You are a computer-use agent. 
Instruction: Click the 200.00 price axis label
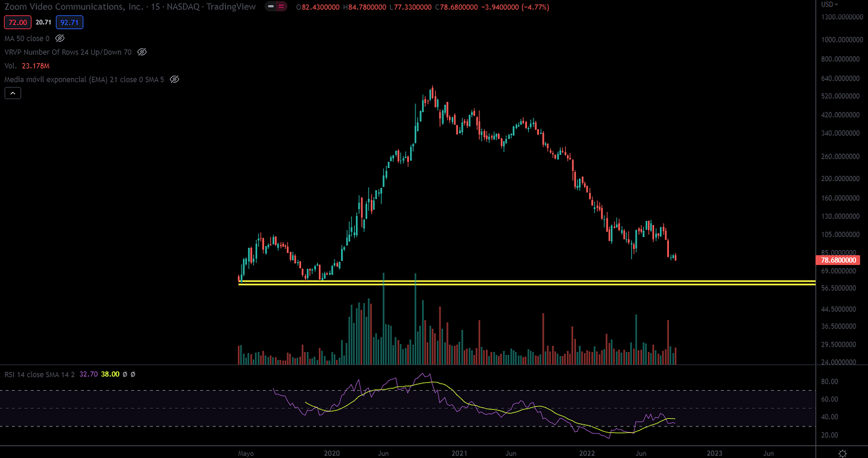[841, 179]
